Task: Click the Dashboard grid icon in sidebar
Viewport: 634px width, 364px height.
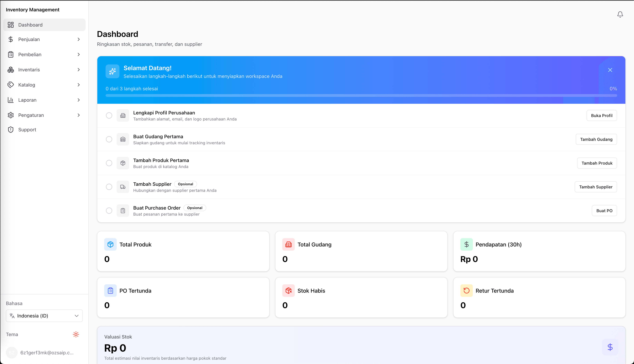Action: point(11,25)
